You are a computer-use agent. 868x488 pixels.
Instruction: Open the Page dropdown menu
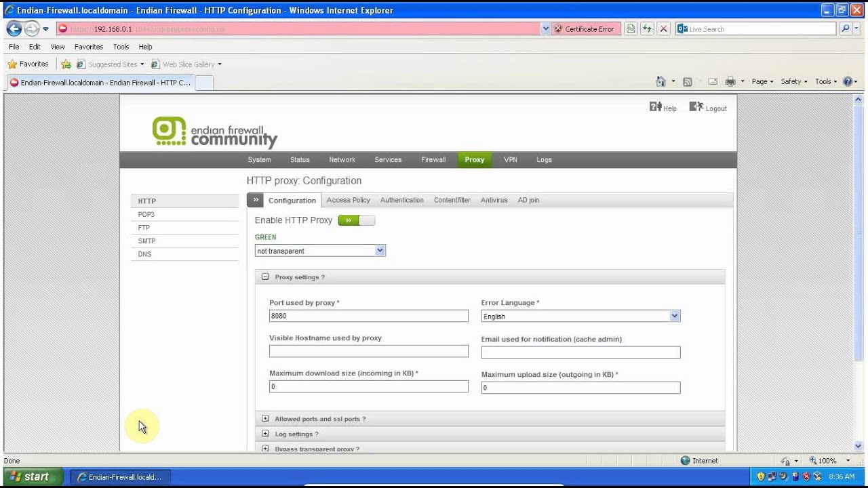762,81
